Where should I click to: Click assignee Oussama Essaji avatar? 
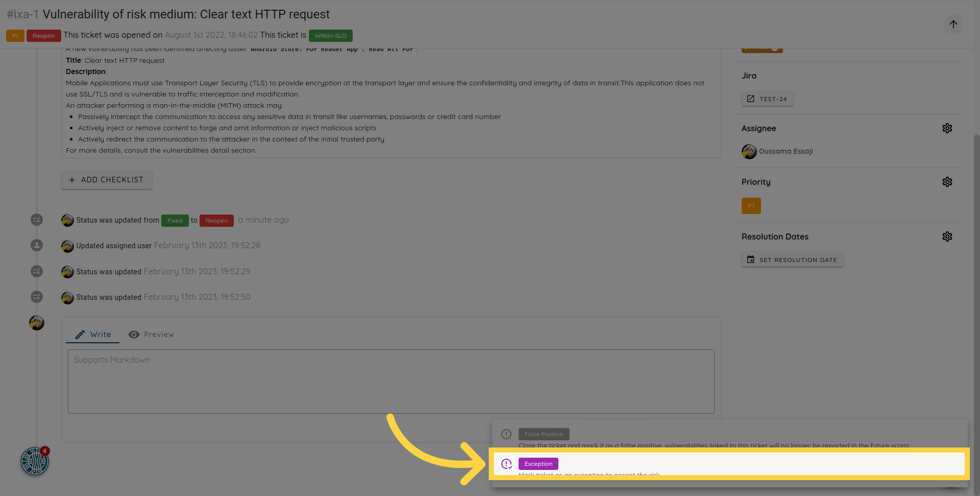[x=749, y=152]
